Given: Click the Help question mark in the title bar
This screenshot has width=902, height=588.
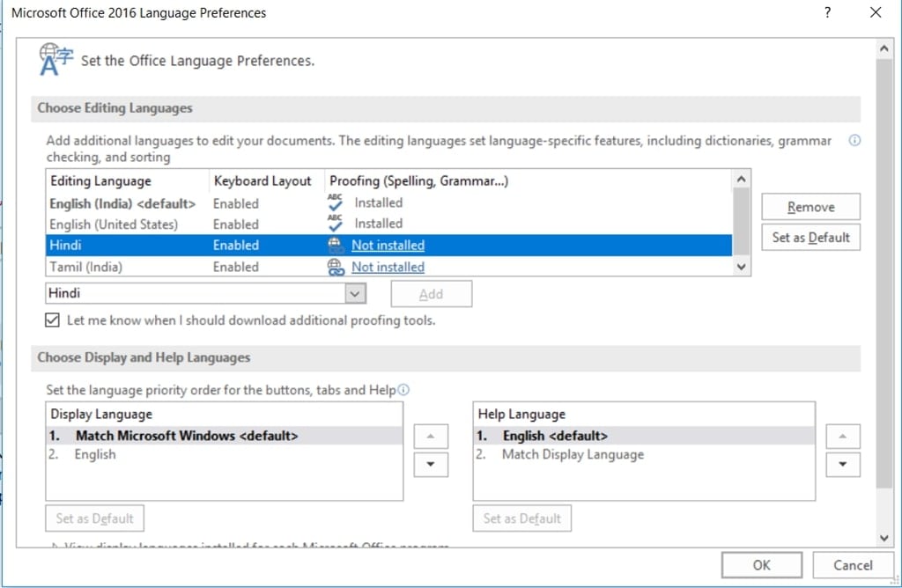Looking at the screenshot, I should (x=827, y=13).
